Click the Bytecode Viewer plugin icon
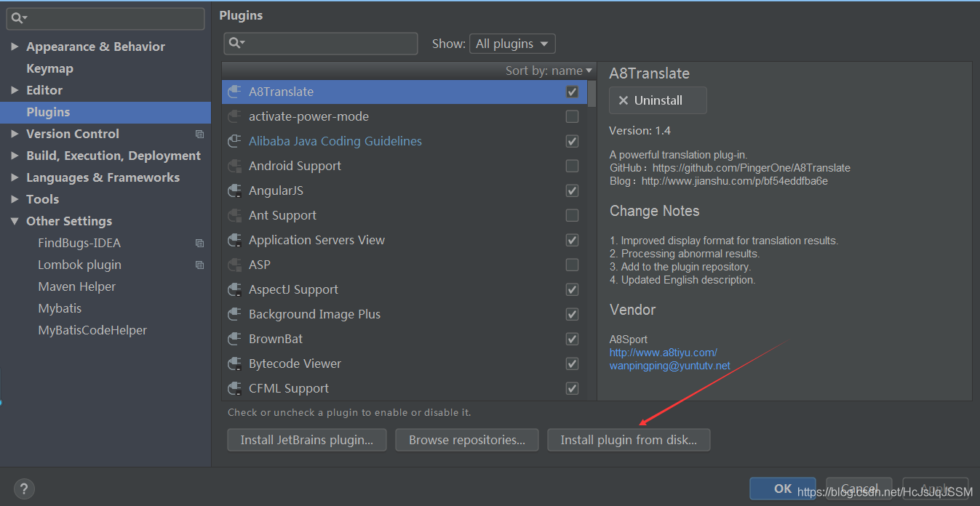Viewport: 980px width, 506px height. pos(234,364)
